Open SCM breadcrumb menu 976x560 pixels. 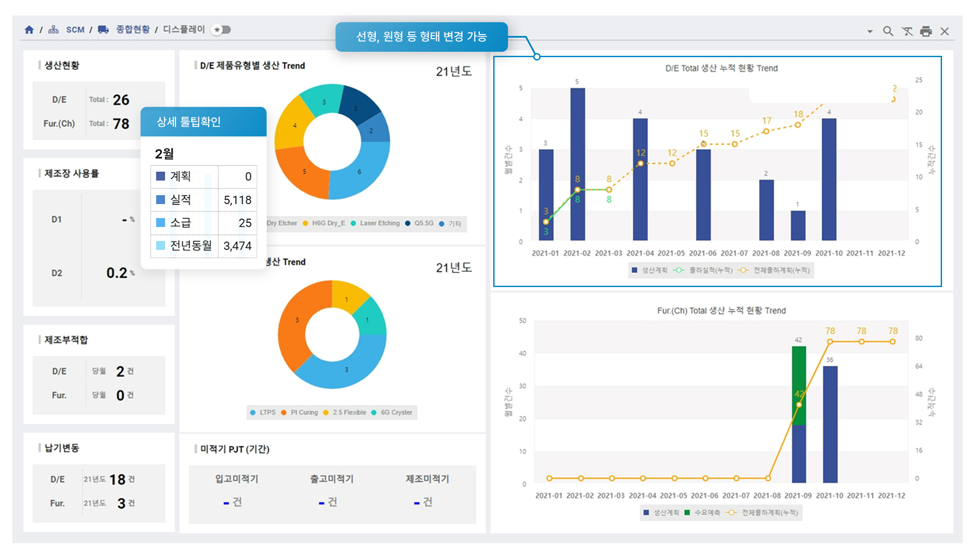click(x=75, y=30)
